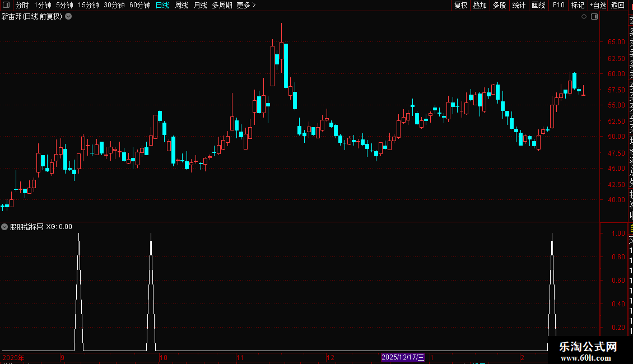Click the 45.00 price axis label
The height and width of the screenshot is (364, 633).
616,168
